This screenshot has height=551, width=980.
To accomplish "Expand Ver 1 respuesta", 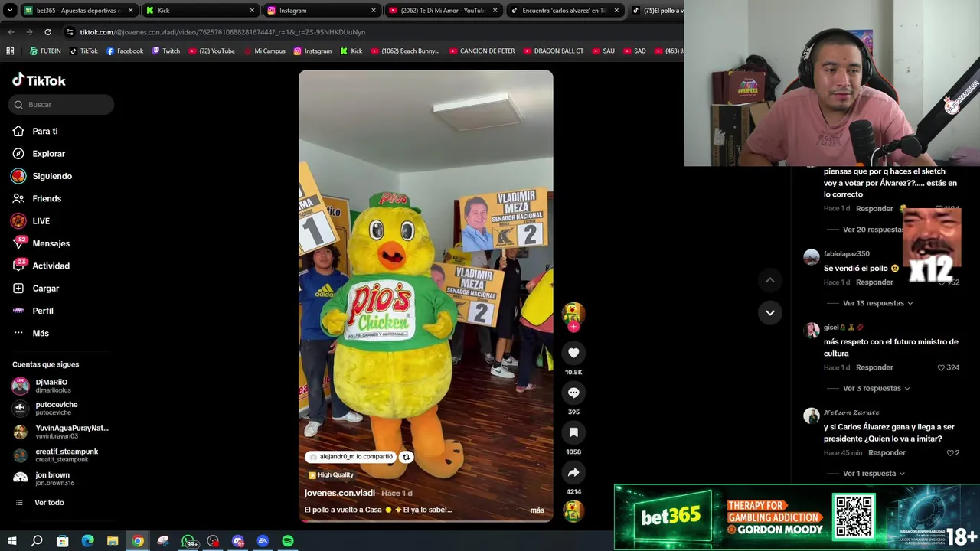I will [x=874, y=474].
